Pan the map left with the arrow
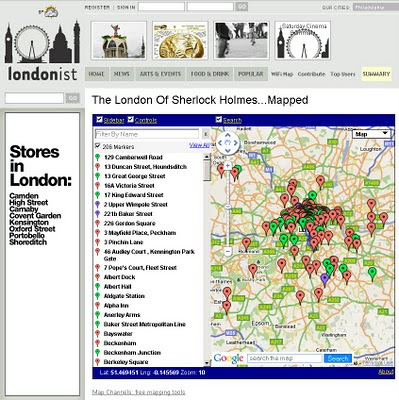 pyautogui.click(x=220, y=143)
